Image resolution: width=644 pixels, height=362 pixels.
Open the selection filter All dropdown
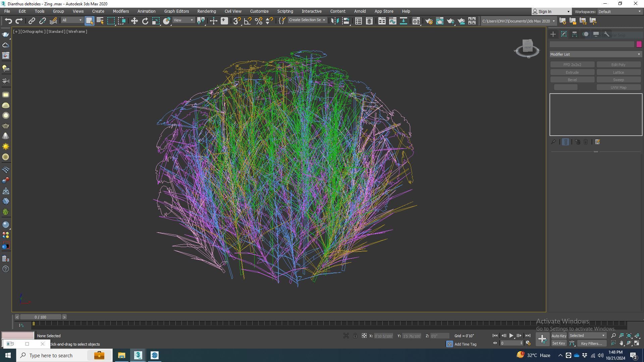[72, 20]
